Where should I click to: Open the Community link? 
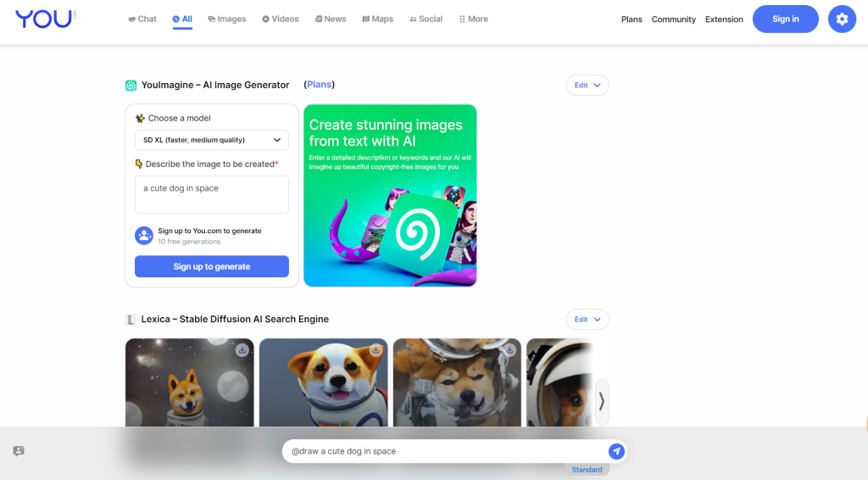click(674, 20)
